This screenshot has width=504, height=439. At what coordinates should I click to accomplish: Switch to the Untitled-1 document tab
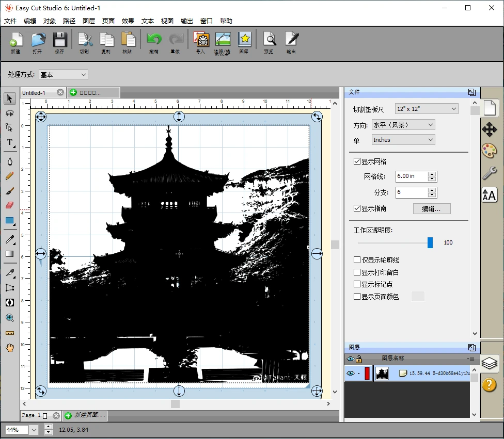(36, 92)
